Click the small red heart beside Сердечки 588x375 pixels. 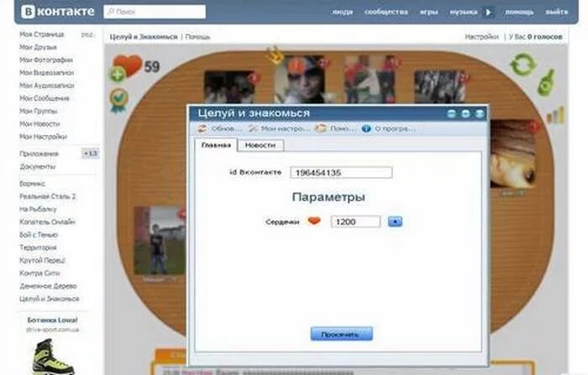(314, 221)
